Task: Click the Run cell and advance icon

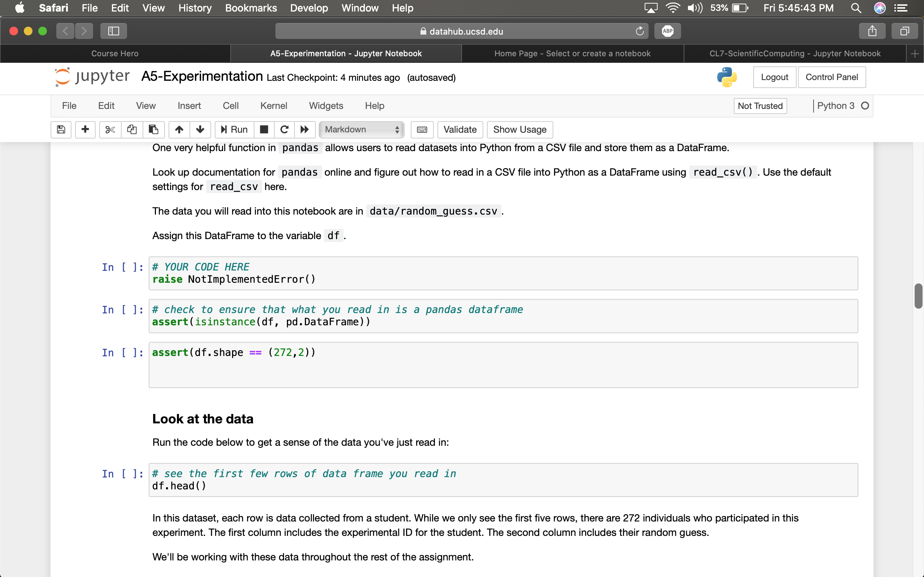Action: tap(235, 129)
